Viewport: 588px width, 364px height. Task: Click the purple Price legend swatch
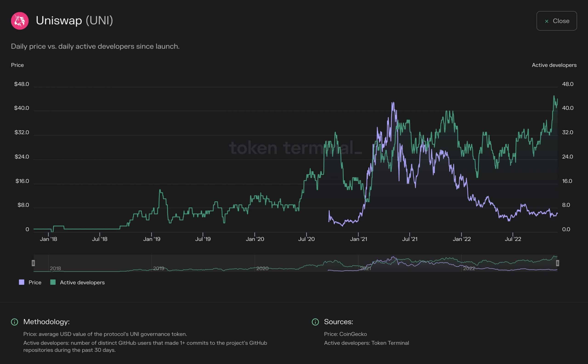(22, 282)
